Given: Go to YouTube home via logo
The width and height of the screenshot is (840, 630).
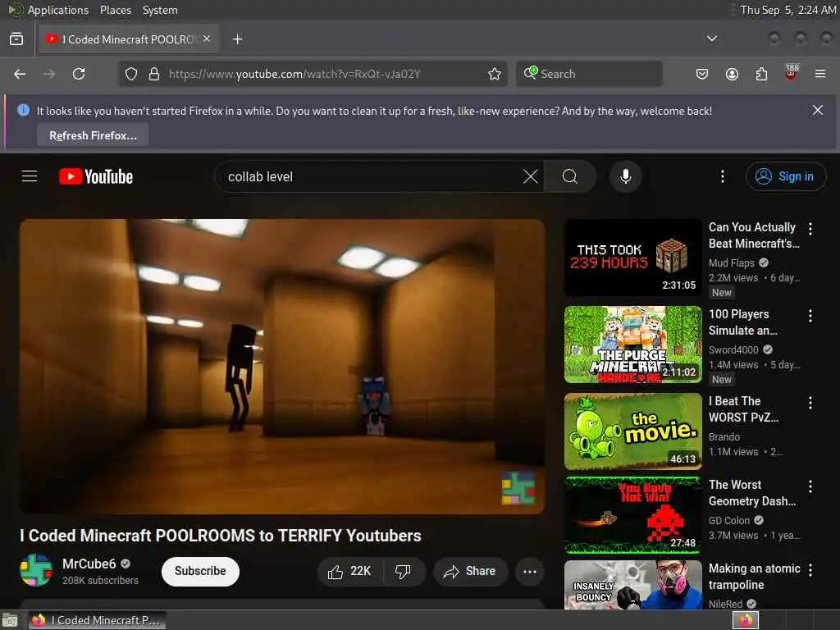Looking at the screenshot, I should (x=96, y=176).
